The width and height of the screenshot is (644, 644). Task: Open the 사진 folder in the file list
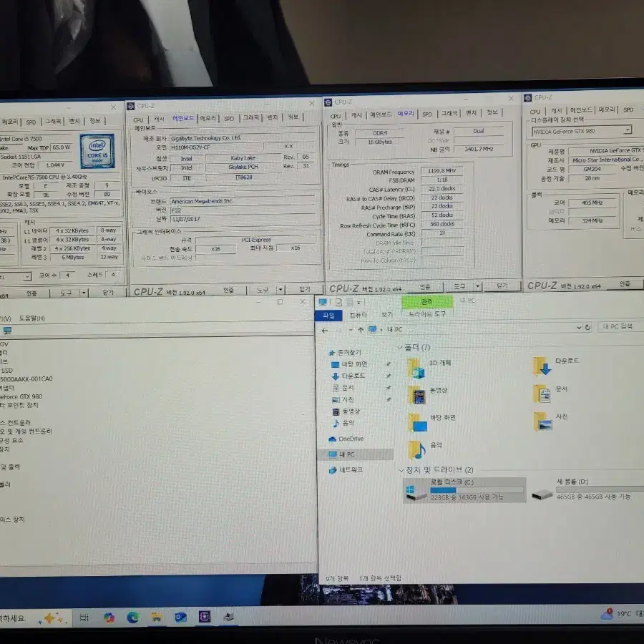[542, 421]
